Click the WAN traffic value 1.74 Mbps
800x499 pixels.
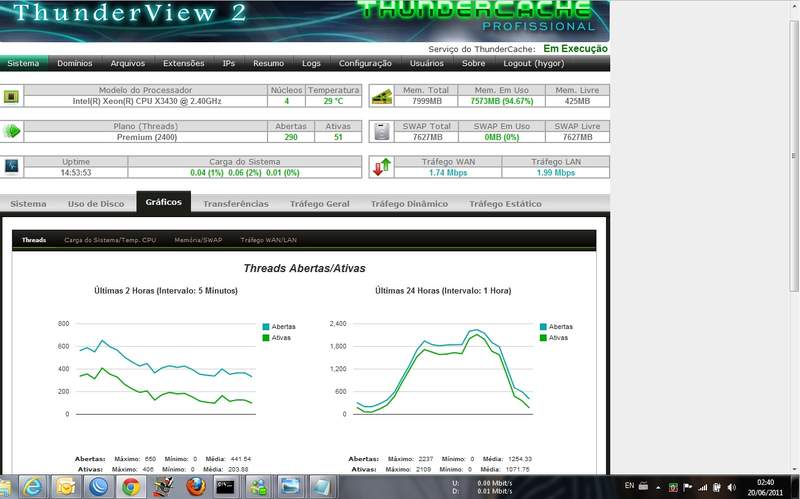[448, 172]
